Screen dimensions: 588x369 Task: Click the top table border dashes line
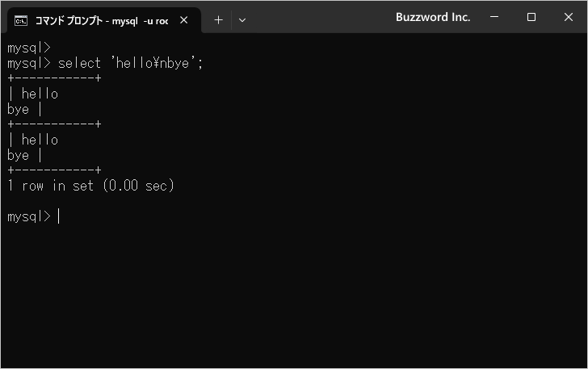(54, 78)
